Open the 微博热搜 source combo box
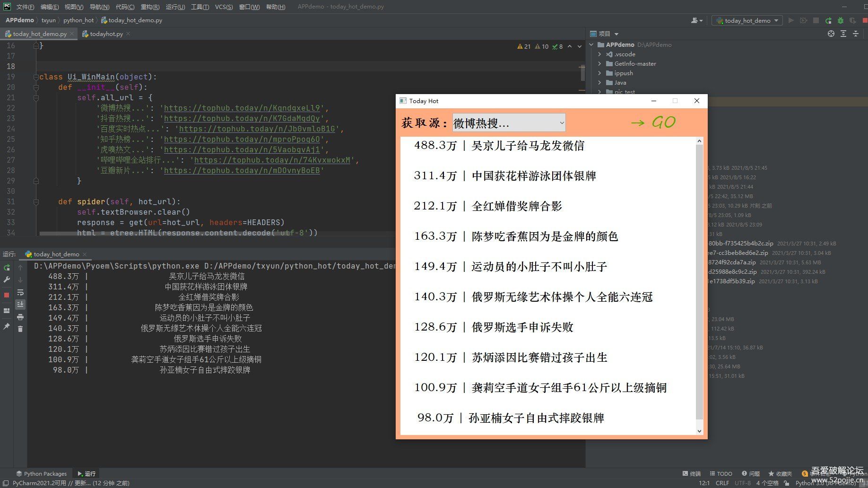 pos(509,123)
